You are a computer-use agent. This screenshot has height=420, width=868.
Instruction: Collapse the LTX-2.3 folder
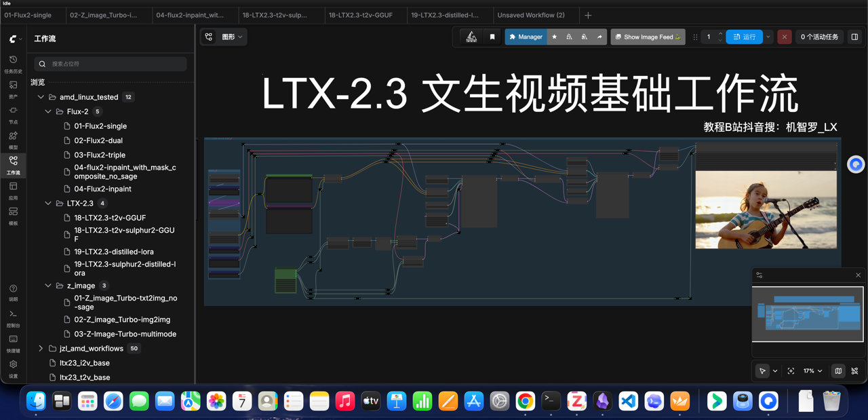pyautogui.click(x=48, y=203)
